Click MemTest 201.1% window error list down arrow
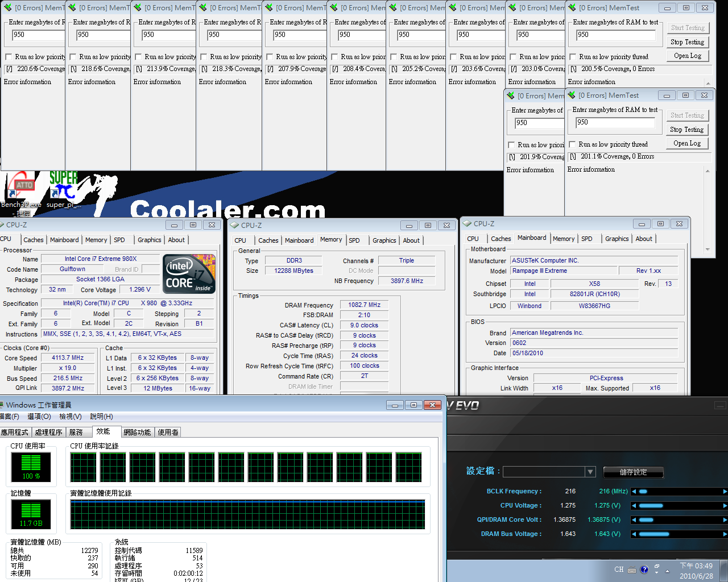This screenshot has width=728, height=582. [x=708, y=249]
